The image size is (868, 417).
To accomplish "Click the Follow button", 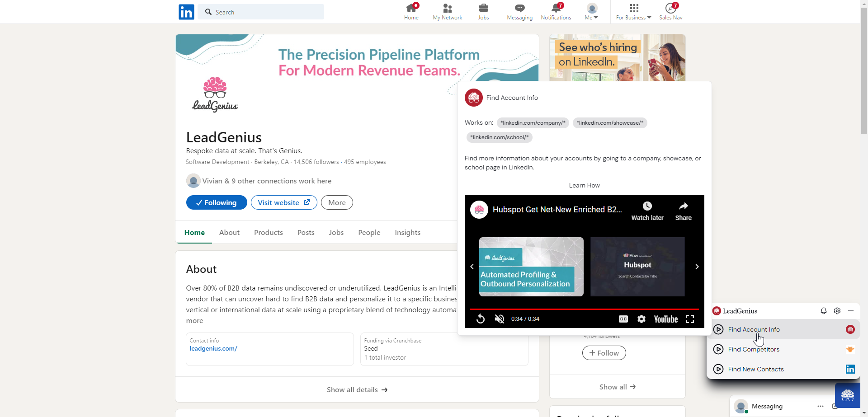I will point(604,353).
